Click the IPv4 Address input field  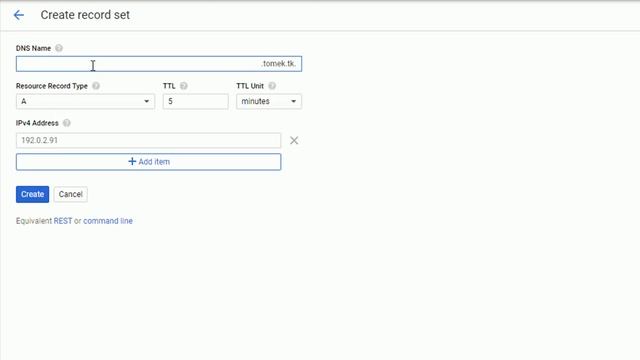pyautogui.click(x=149, y=140)
